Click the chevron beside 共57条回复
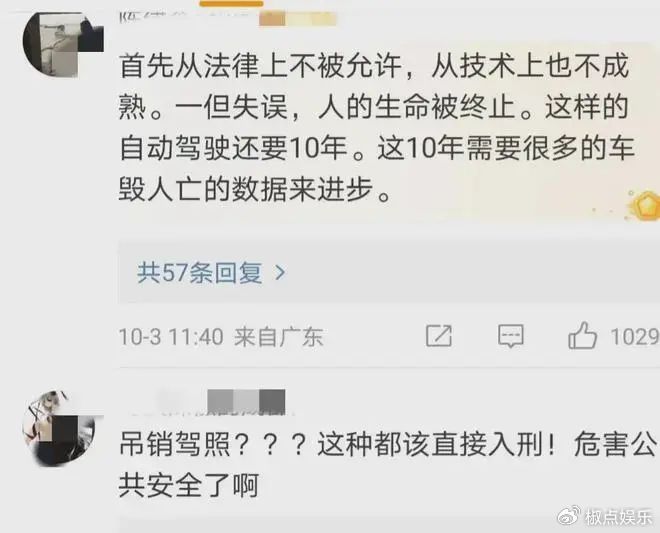This screenshot has height=533, width=660. pyautogui.click(x=280, y=273)
